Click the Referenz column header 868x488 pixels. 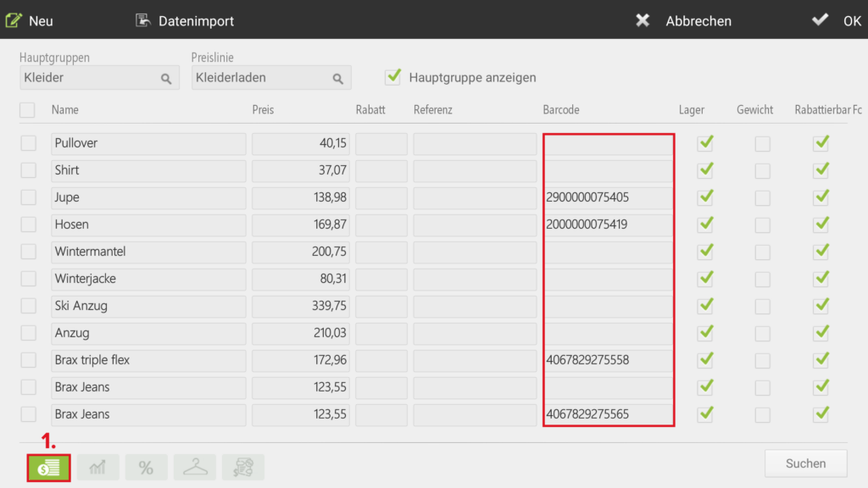pos(433,109)
